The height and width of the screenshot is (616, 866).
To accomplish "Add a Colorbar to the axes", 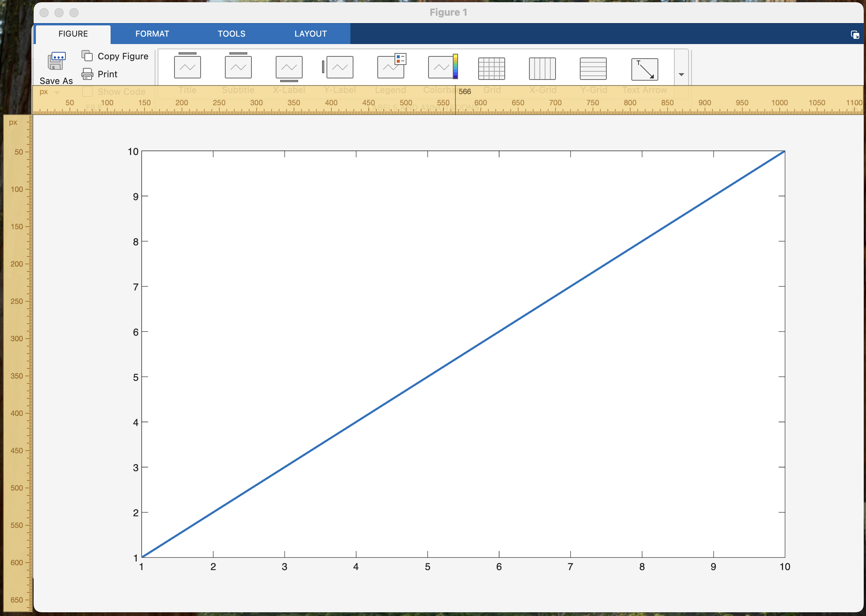I will (442, 67).
